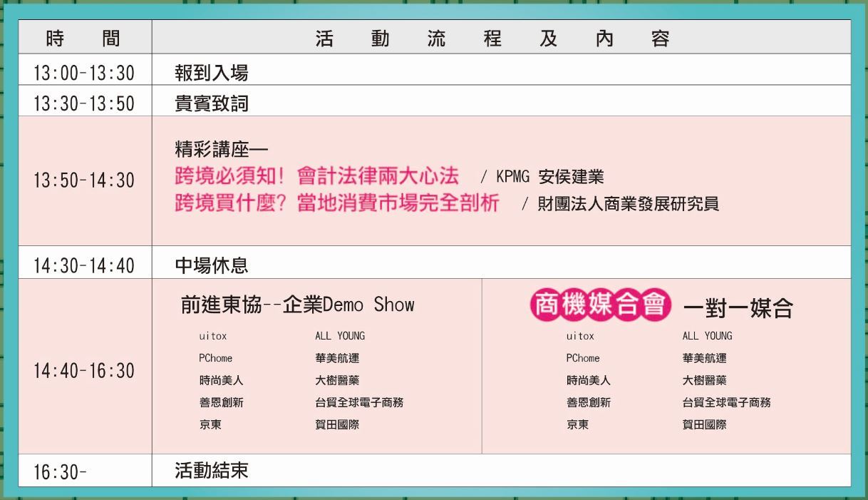Click the 報到入場 agenda entry
The height and width of the screenshot is (500, 868).
click(212, 73)
